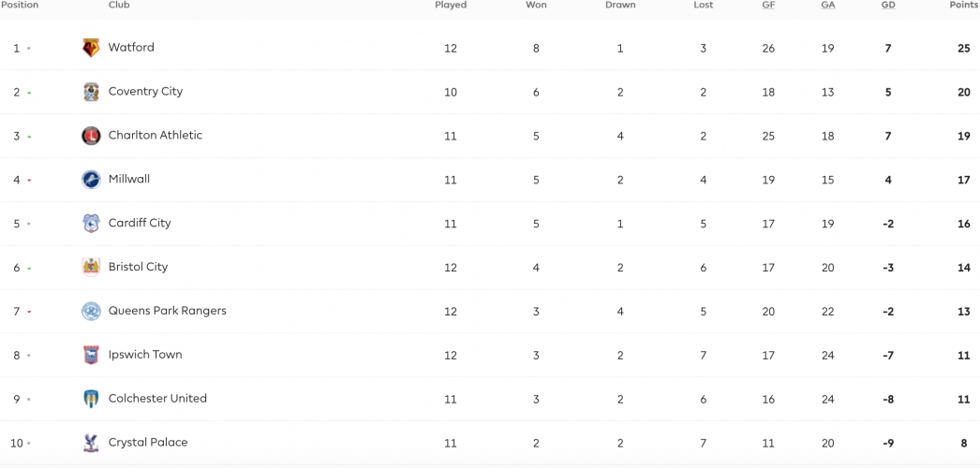This screenshot has height=468, width=980.
Task: Open the Watford club link
Action: pos(131,48)
